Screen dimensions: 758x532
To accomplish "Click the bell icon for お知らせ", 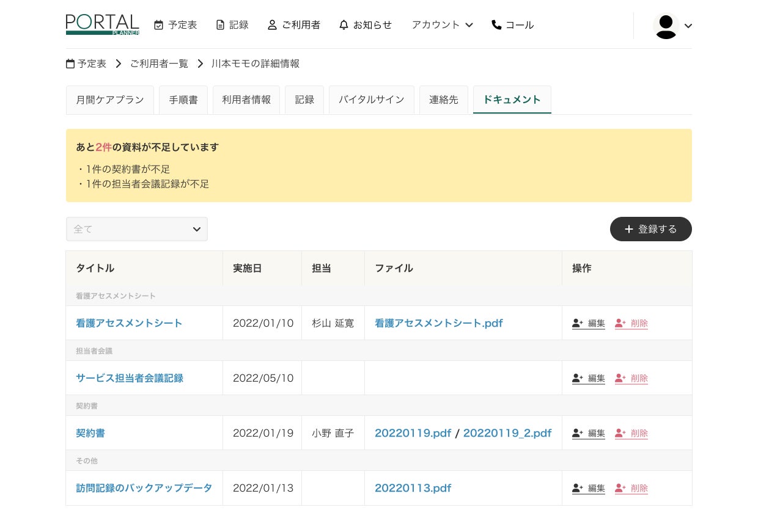I will [x=344, y=25].
